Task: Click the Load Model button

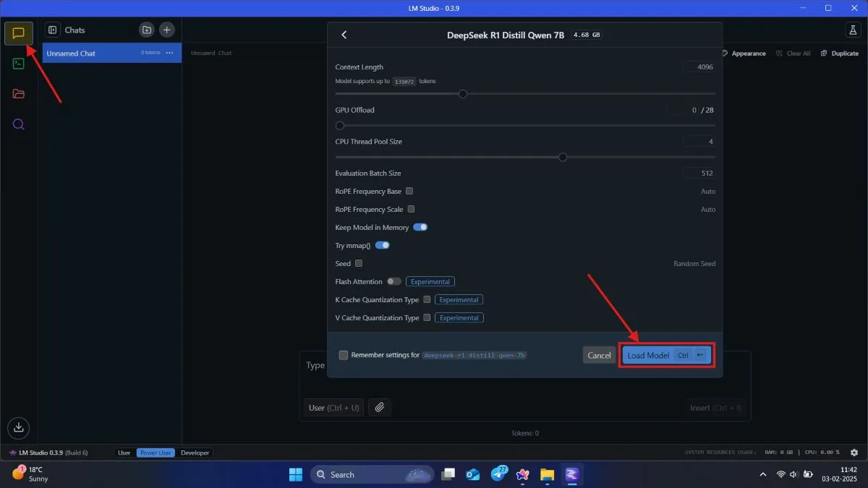Action: [666, 355]
